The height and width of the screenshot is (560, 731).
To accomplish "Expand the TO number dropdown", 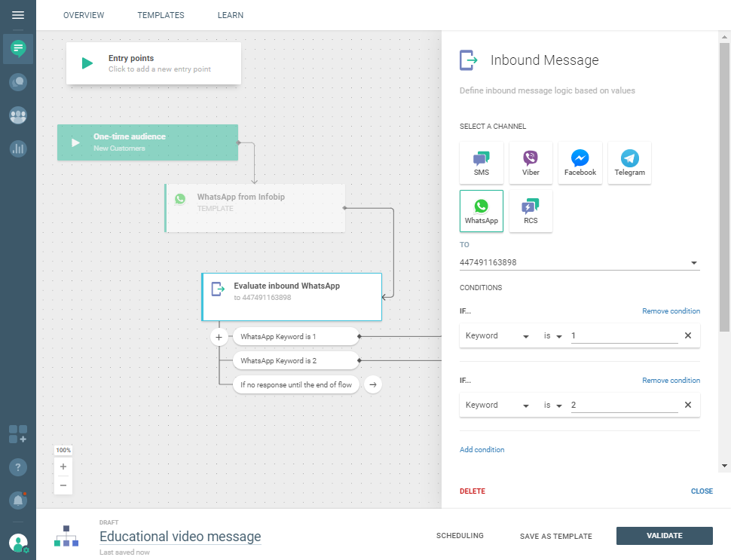I will coord(693,263).
